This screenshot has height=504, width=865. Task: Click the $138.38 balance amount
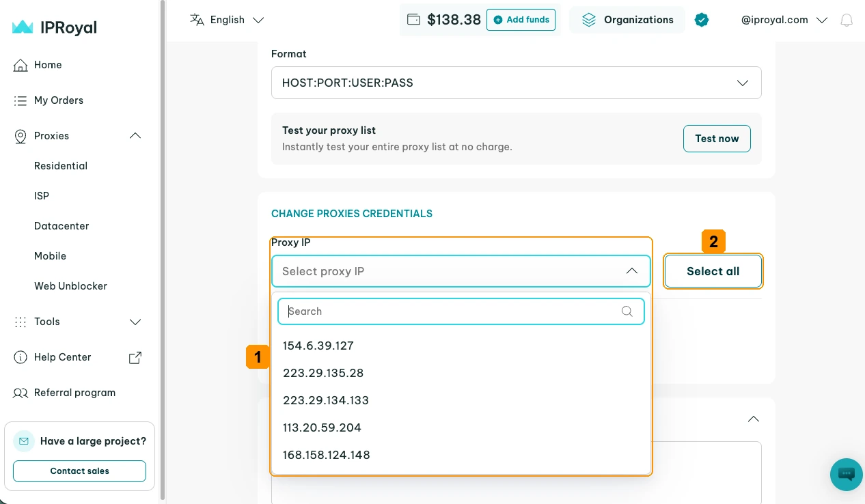[454, 20]
